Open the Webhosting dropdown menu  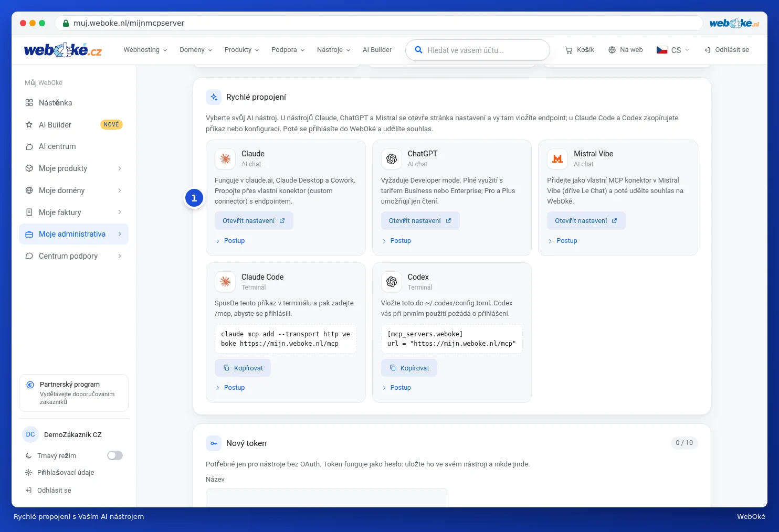[145, 50]
